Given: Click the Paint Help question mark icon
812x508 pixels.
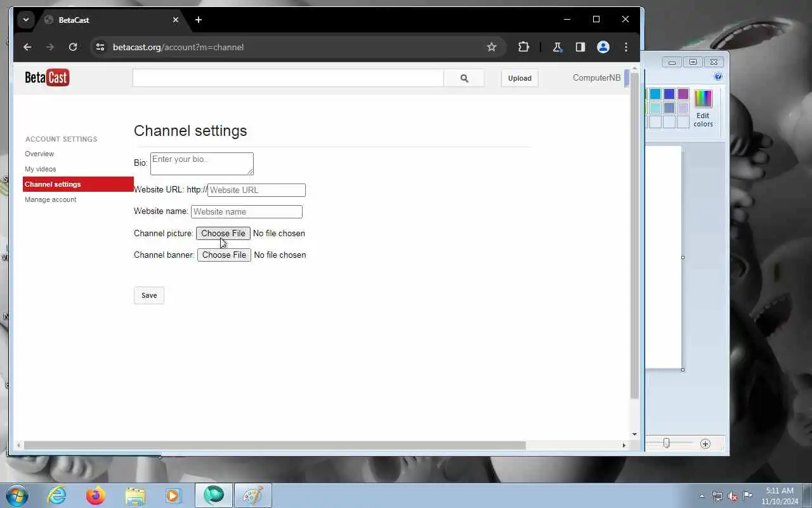Looking at the screenshot, I should [718, 77].
